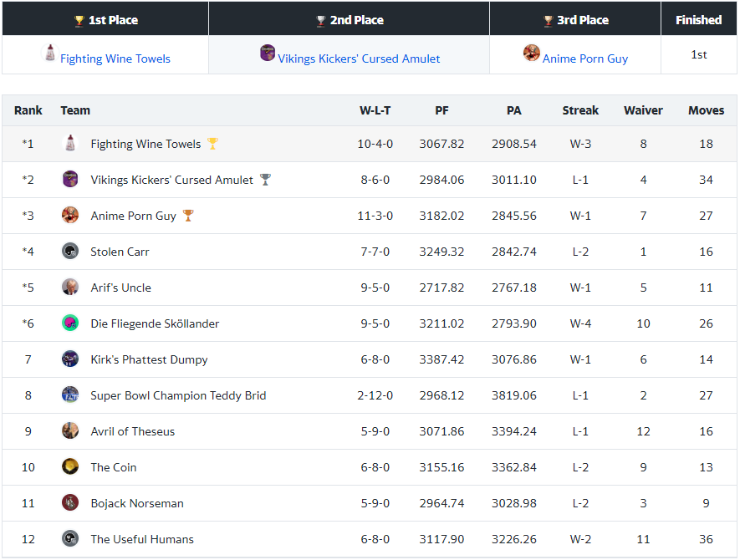Screen dimensions: 740x560
Task: Click Moves value 36
Action: [706, 539]
